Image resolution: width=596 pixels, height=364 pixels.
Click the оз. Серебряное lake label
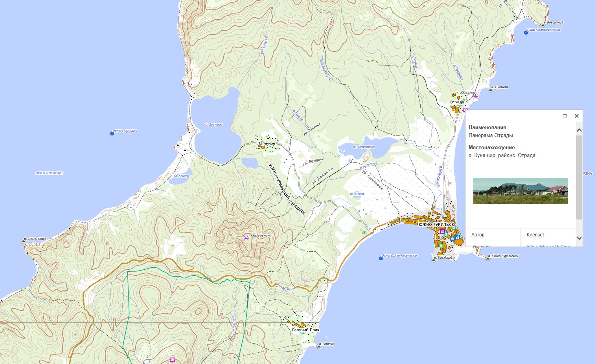(364, 147)
